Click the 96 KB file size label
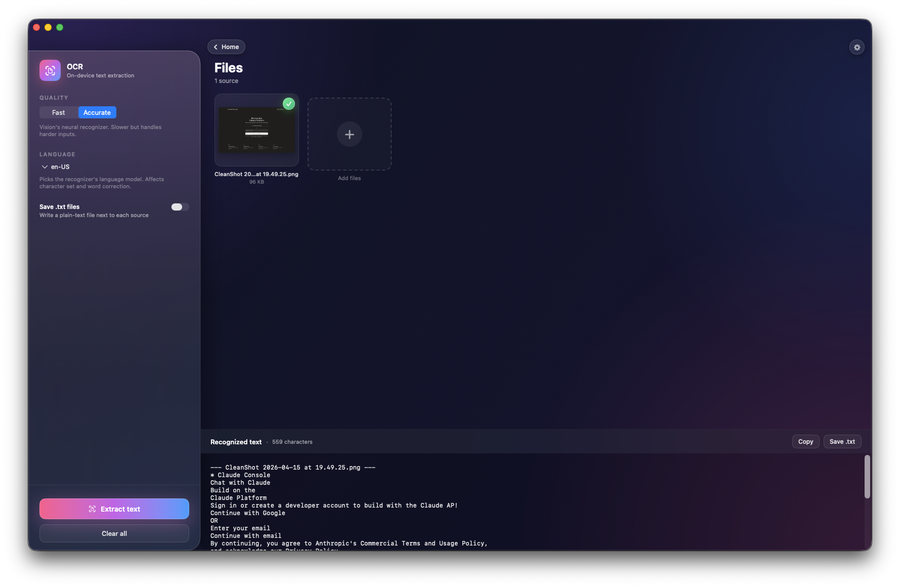 coord(256,182)
